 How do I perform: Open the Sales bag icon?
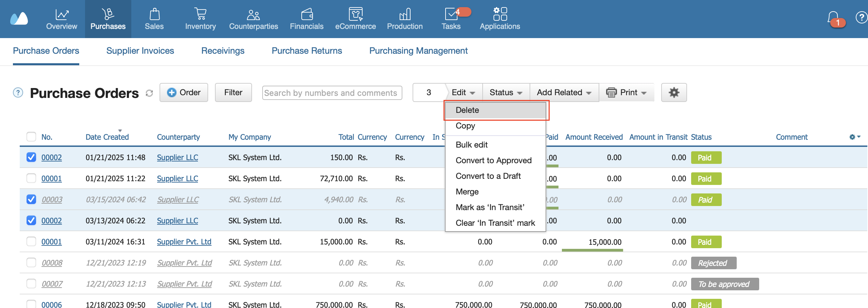[x=154, y=14]
